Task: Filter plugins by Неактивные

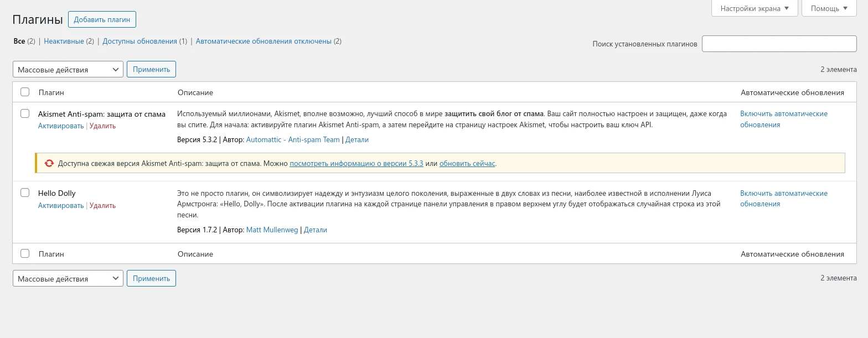Action: [x=64, y=41]
